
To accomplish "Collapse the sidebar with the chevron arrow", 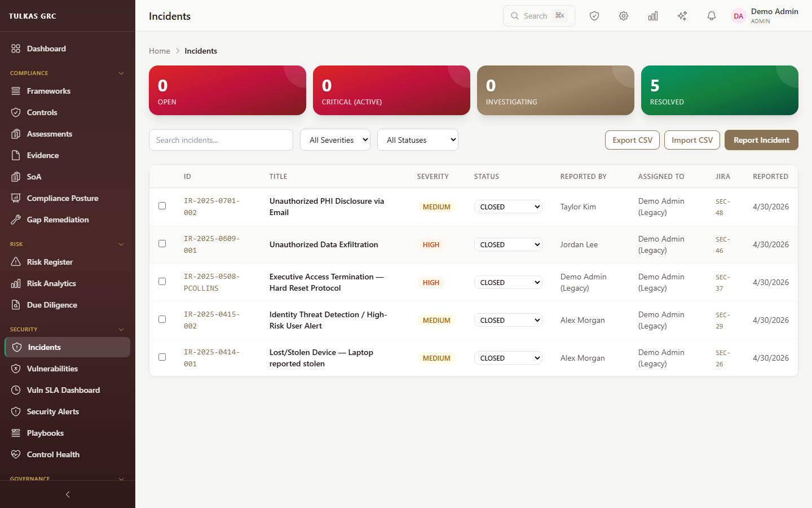I will [x=68, y=494].
